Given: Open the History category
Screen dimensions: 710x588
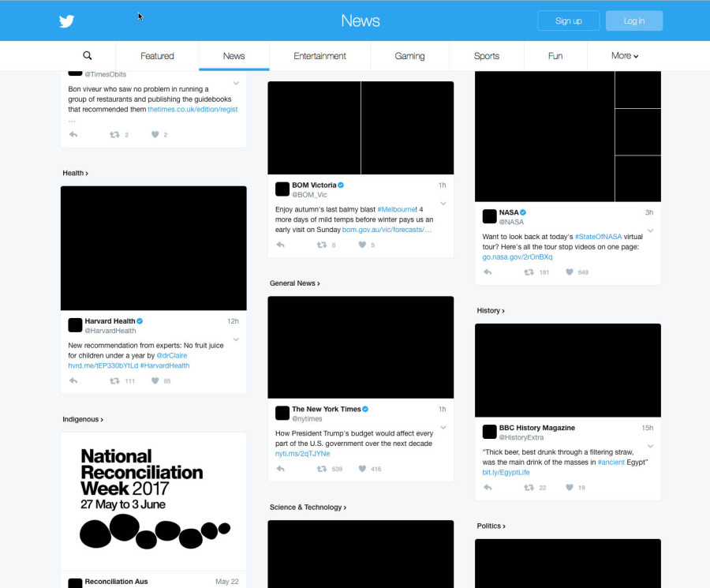Looking at the screenshot, I should click(491, 310).
